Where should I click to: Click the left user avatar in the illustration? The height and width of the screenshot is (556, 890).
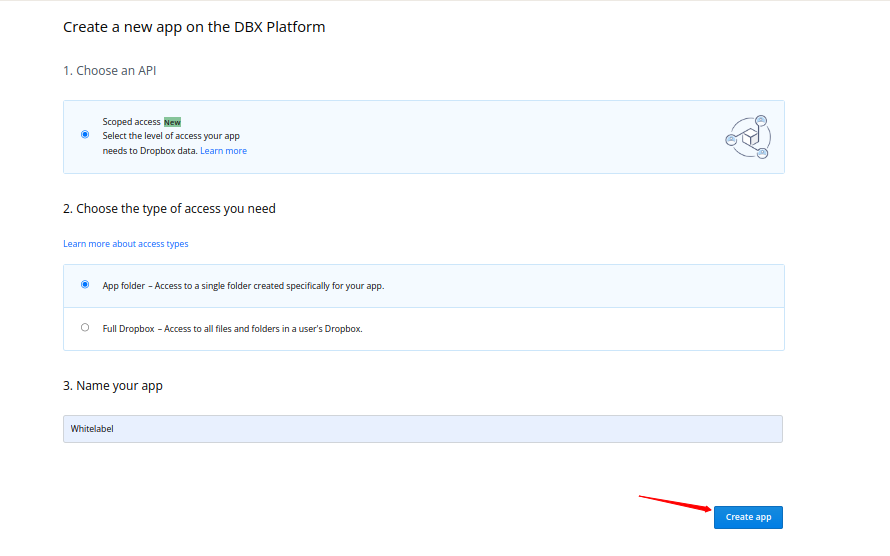pyautogui.click(x=731, y=140)
